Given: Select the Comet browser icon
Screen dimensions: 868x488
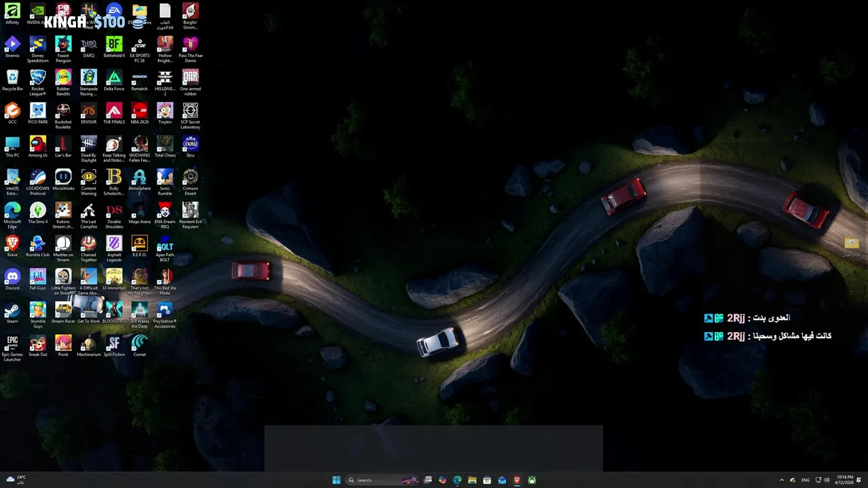Looking at the screenshot, I should pos(140,346).
